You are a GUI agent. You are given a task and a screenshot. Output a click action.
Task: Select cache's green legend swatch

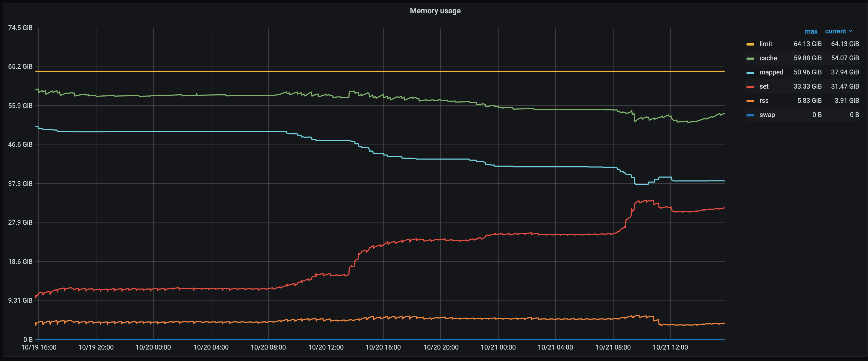coord(750,58)
